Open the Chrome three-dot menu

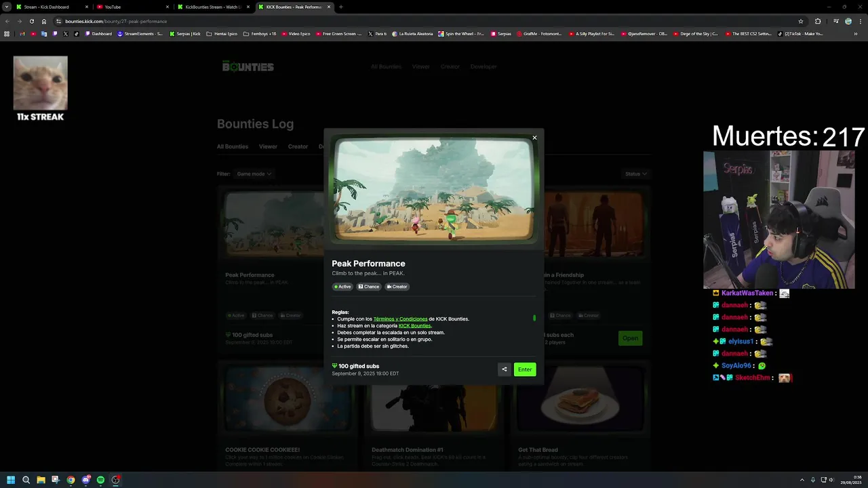coord(861,21)
